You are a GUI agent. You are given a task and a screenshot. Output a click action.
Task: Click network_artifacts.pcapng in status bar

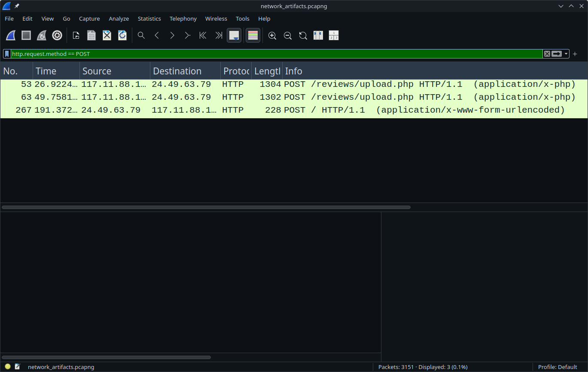tap(61, 367)
